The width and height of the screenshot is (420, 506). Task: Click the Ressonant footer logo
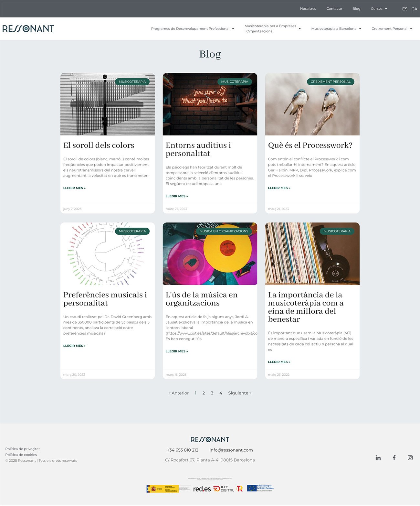click(210, 440)
